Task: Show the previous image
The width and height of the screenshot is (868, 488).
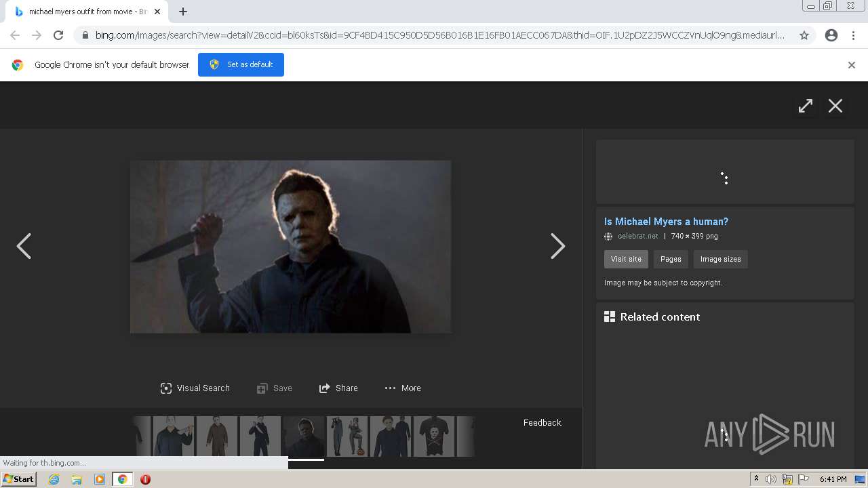Action: pyautogui.click(x=24, y=246)
